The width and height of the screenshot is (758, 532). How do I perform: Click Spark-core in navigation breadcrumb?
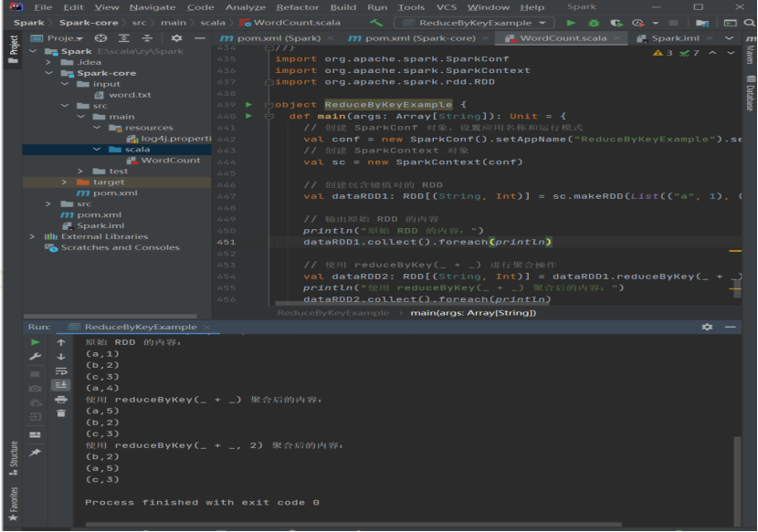(89, 23)
